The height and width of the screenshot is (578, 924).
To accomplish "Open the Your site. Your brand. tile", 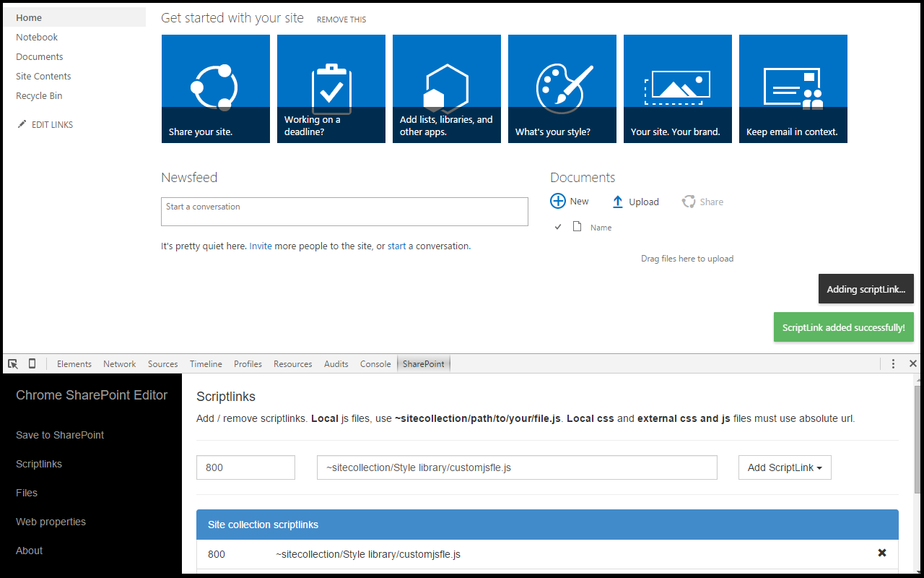I will pyautogui.click(x=678, y=89).
